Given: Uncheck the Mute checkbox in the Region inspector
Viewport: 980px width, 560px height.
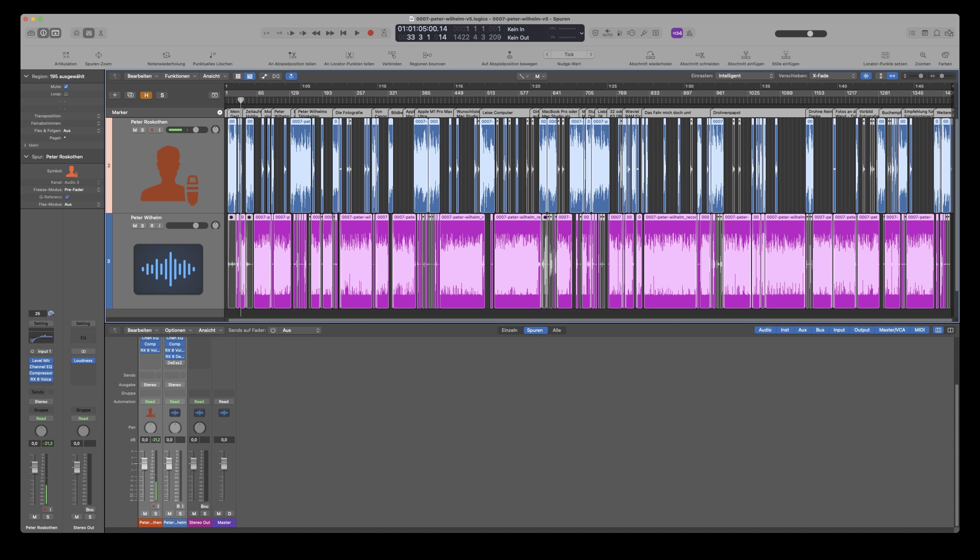Looking at the screenshot, I should pyautogui.click(x=66, y=87).
